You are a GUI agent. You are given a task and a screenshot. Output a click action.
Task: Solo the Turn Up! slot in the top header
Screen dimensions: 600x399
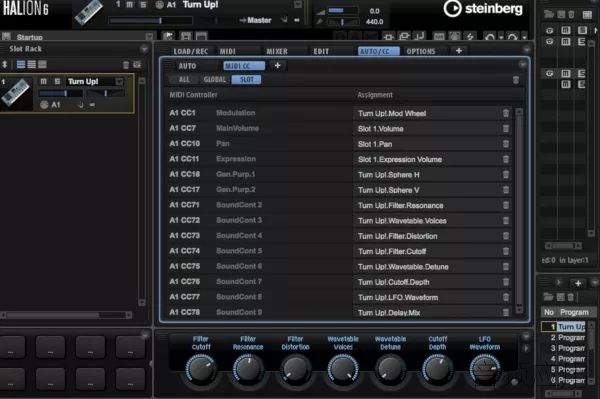pyautogui.click(x=143, y=5)
